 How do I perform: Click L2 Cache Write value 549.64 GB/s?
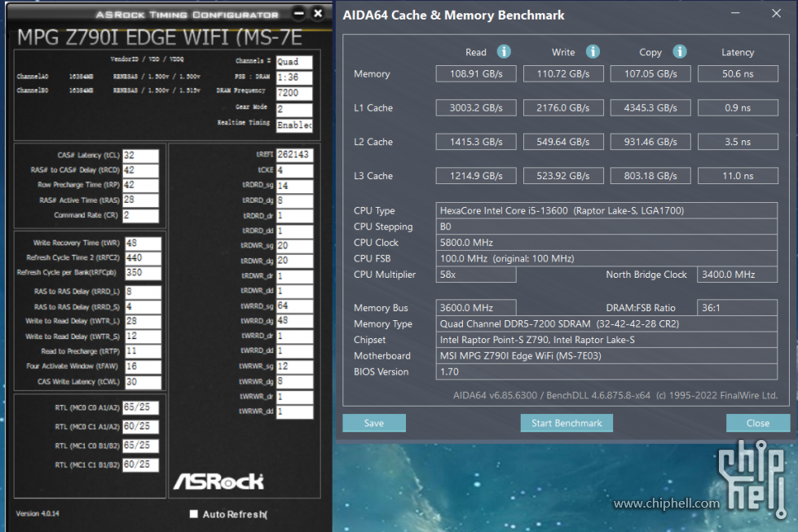563,142
